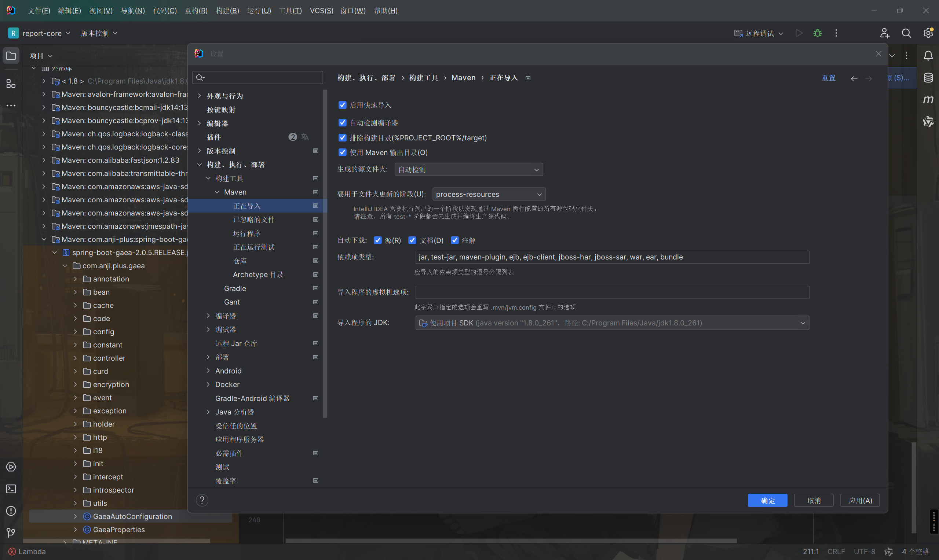939x560 pixels.
Task: Collapse the Maven settings node
Action: tap(217, 192)
